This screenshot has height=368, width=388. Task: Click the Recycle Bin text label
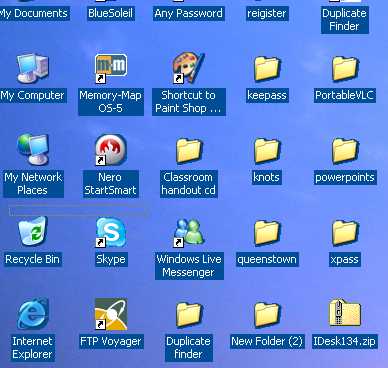pos(32,259)
